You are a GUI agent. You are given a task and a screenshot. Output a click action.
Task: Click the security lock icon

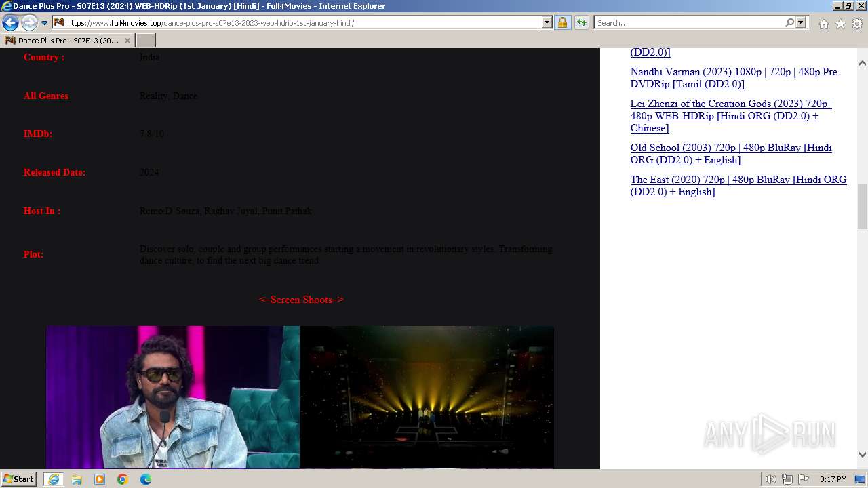[562, 22]
